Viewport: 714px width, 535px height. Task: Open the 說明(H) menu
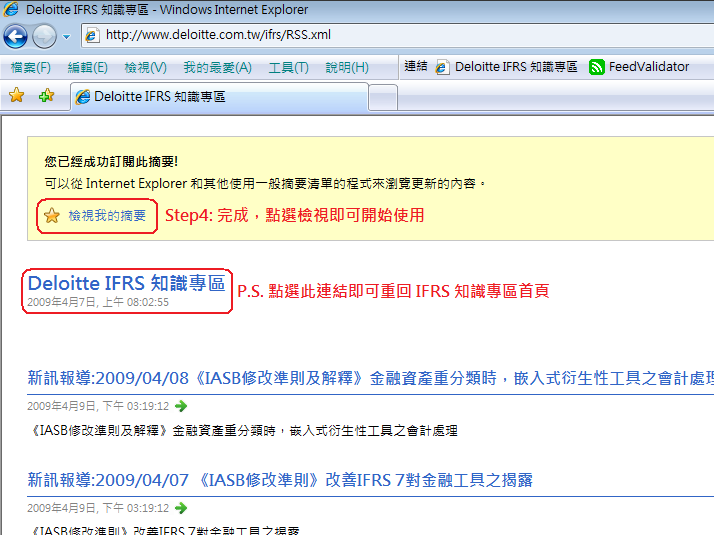(346, 67)
